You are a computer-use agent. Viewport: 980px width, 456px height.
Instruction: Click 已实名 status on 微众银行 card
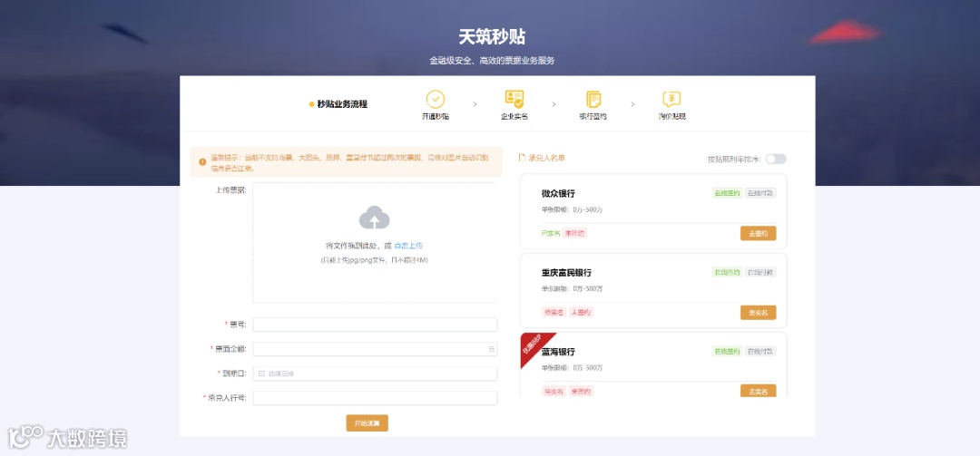pyautogui.click(x=551, y=233)
